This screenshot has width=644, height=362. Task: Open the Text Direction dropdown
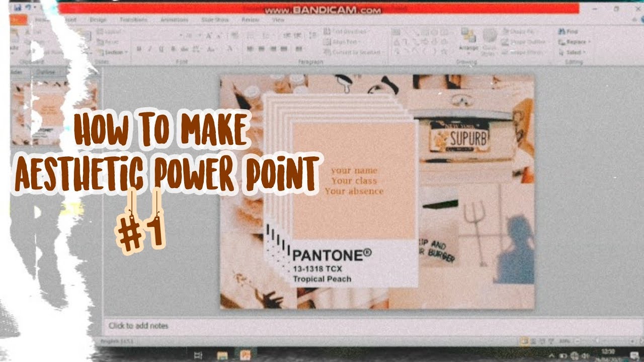(x=346, y=32)
